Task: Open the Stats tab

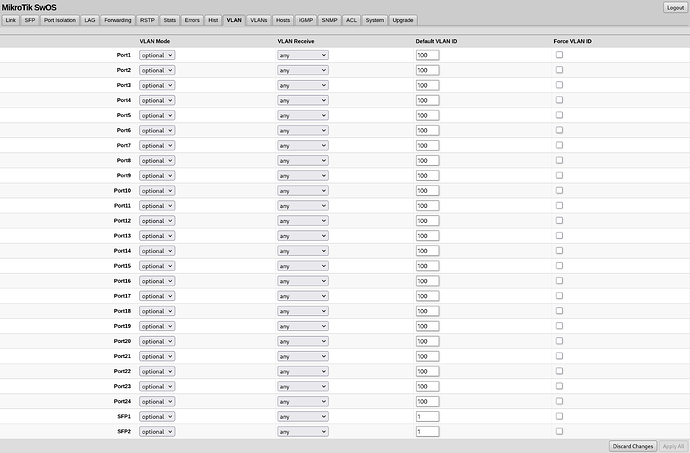Action: click(x=170, y=20)
